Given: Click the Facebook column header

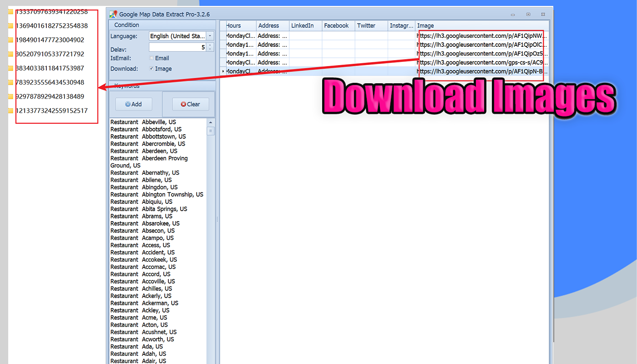Looking at the screenshot, I should pyautogui.click(x=338, y=25).
